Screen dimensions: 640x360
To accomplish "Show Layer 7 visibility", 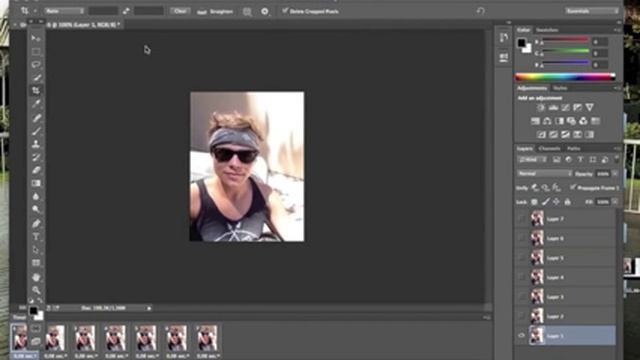I will pyautogui.click(x=521, y=219).
